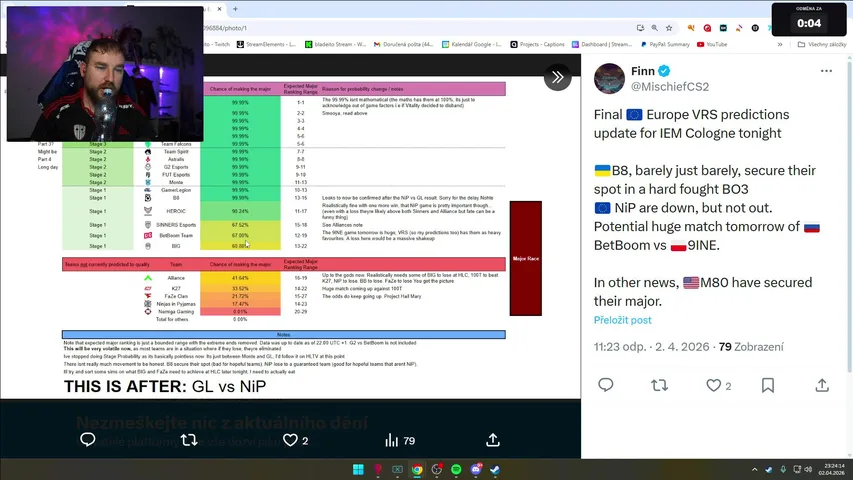Viewport: 853px width, 480px height.
Task: Open Finn's display name link
Action: click(x=642, y=71)
